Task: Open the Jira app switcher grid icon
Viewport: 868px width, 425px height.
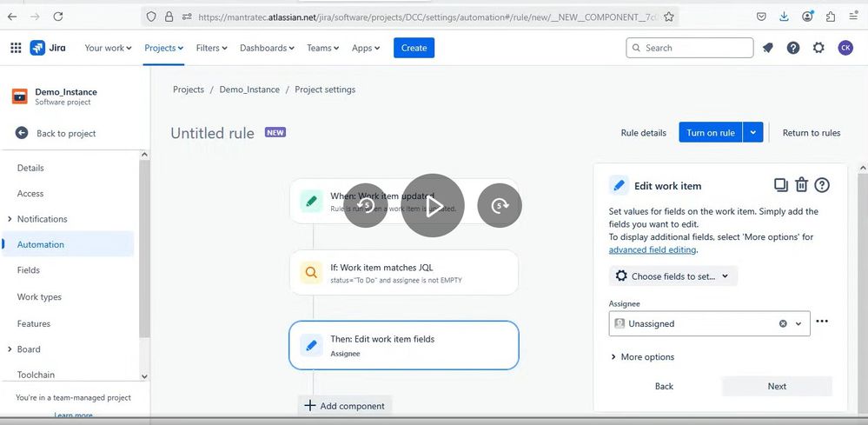Action: 16,48
